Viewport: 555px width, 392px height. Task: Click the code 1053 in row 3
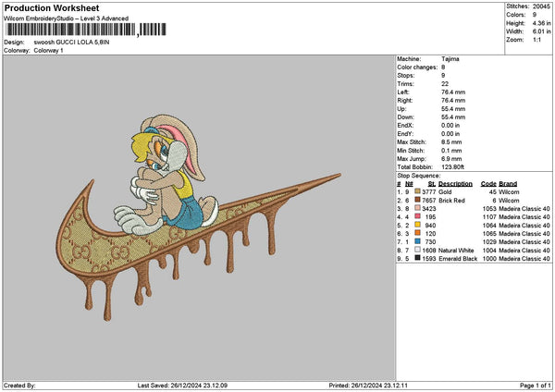tap(489, 208)
